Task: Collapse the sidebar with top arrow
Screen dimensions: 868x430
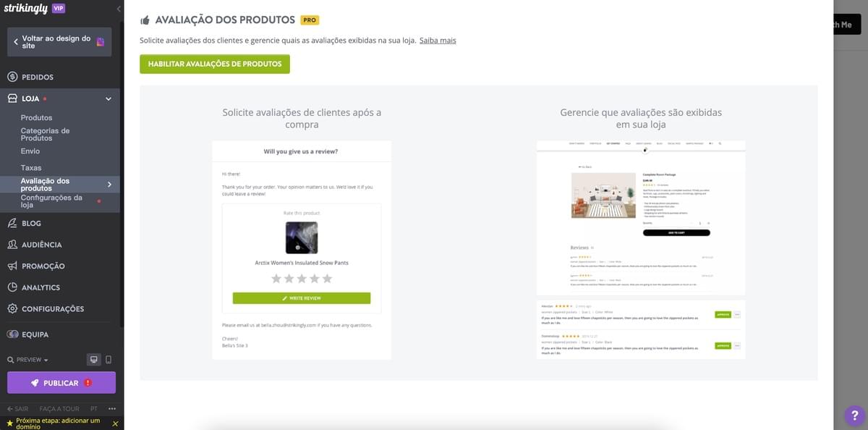Action: [x=119, y=9]
